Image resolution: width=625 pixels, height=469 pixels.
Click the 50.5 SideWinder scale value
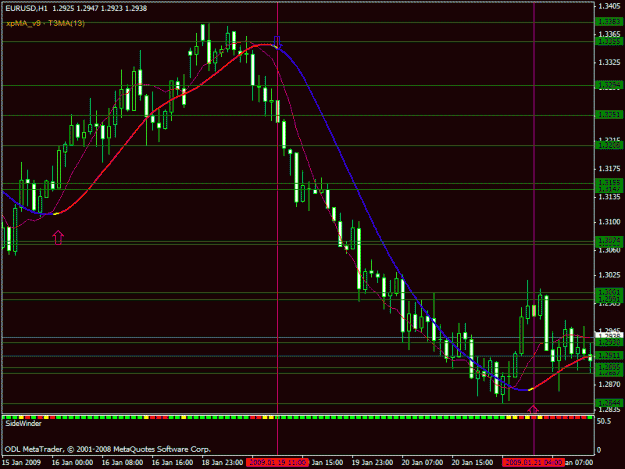[x=603, y=421]
